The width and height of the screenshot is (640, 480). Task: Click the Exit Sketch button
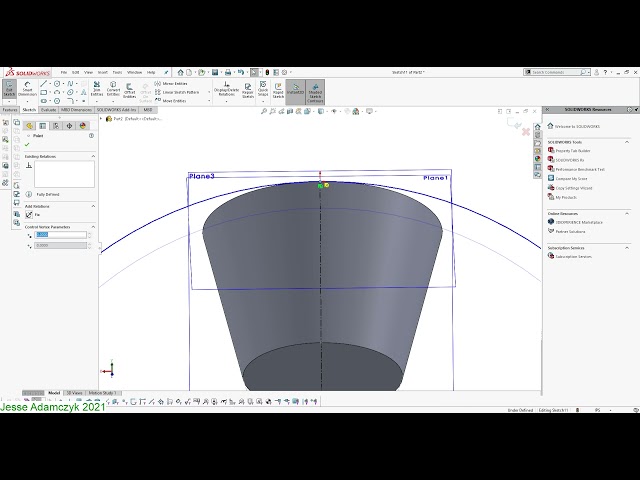pos(9,89)
